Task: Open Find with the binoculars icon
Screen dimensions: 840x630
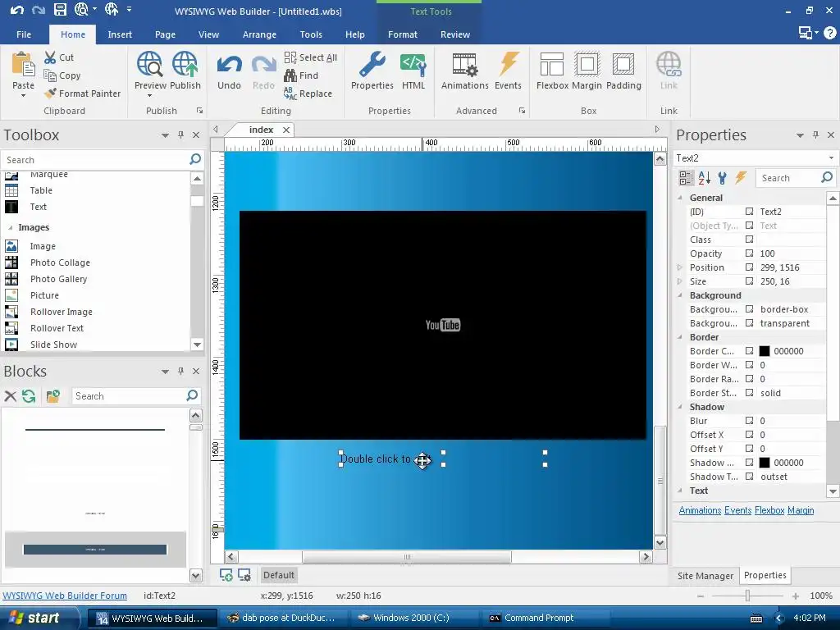Action: point(290,75)
